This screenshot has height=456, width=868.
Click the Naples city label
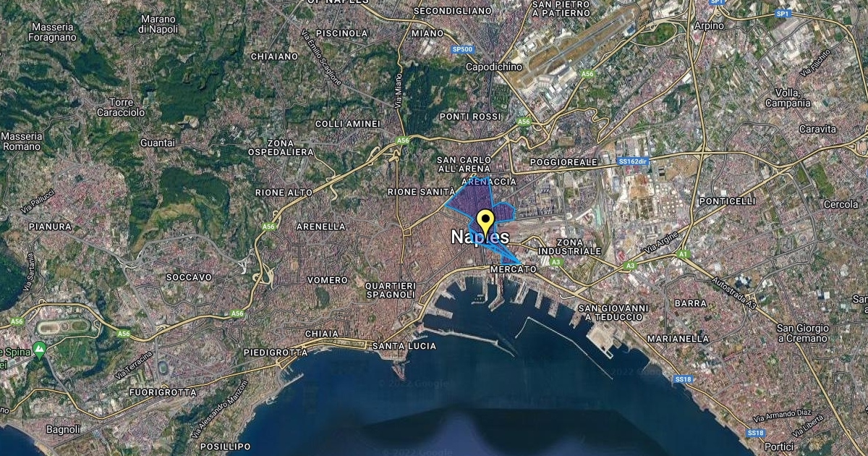[480, 237]
